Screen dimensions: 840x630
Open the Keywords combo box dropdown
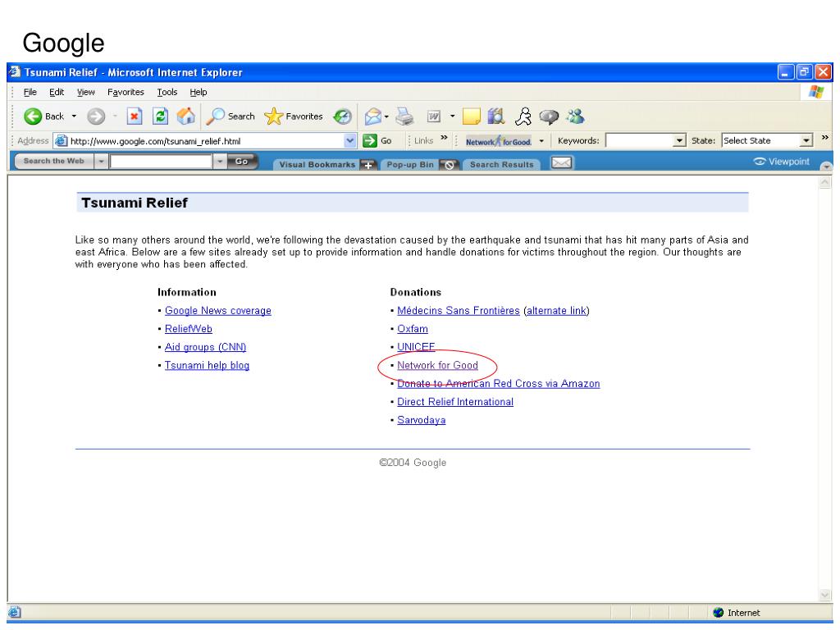pos(679,141)
